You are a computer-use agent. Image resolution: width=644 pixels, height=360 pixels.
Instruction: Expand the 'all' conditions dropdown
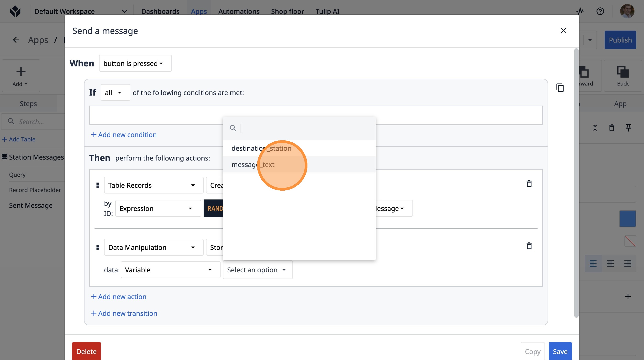pyautogui.click(x=115, y=92)
